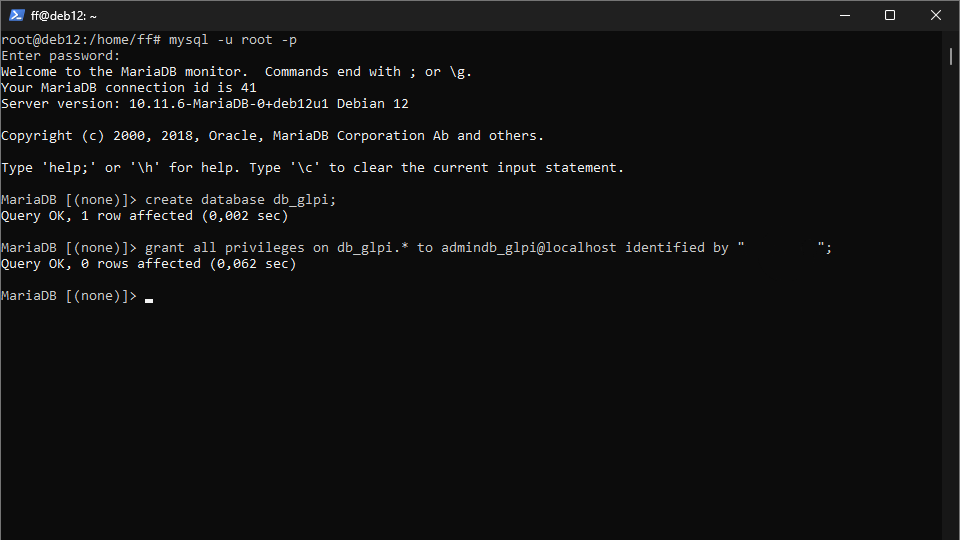
Task: Minimize the ff@deb12 terminal window
Action: tap(844, 15)
